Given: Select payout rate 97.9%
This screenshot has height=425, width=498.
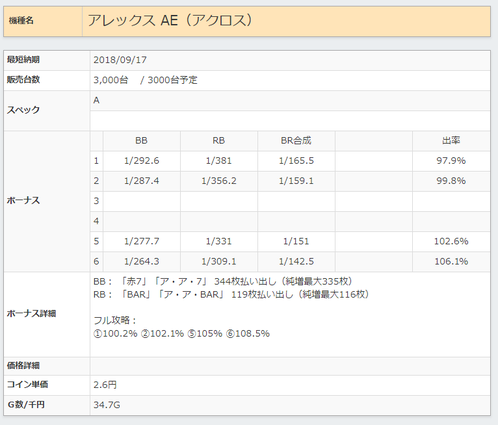Looking at the screenshot, I should (451, 161).
